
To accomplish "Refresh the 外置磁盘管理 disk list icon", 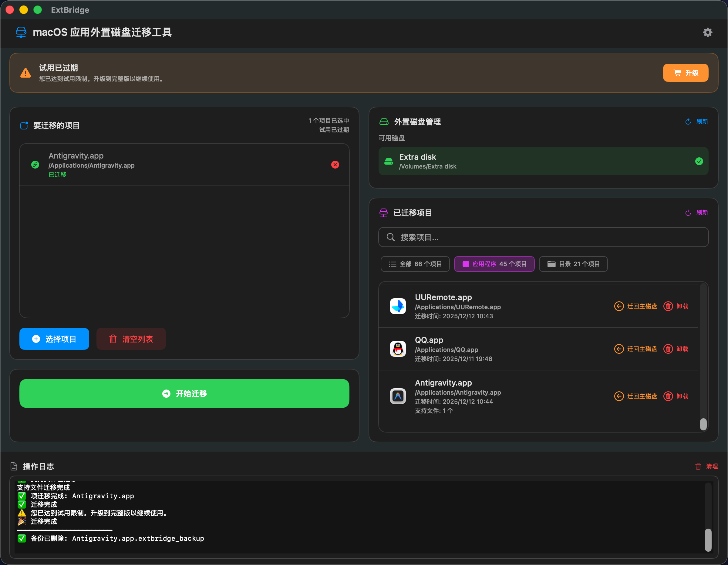I will point(688,121).
